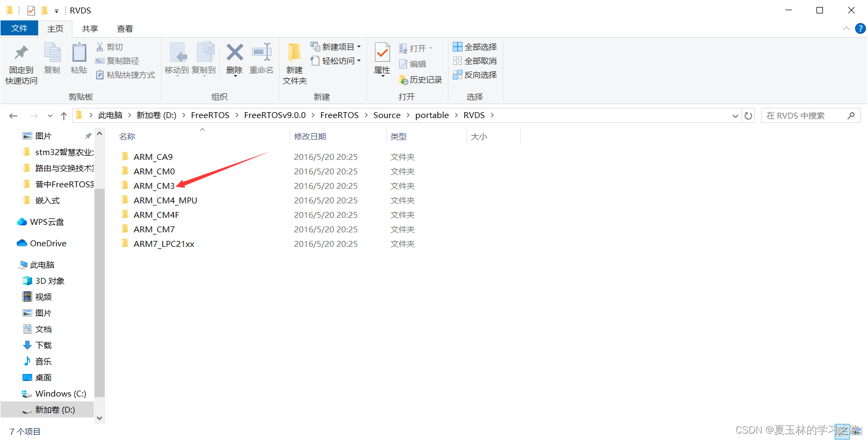Screen dimensions: 868x440
Task: Click the Paste clipboard icon
Action: tap(79, 52)
